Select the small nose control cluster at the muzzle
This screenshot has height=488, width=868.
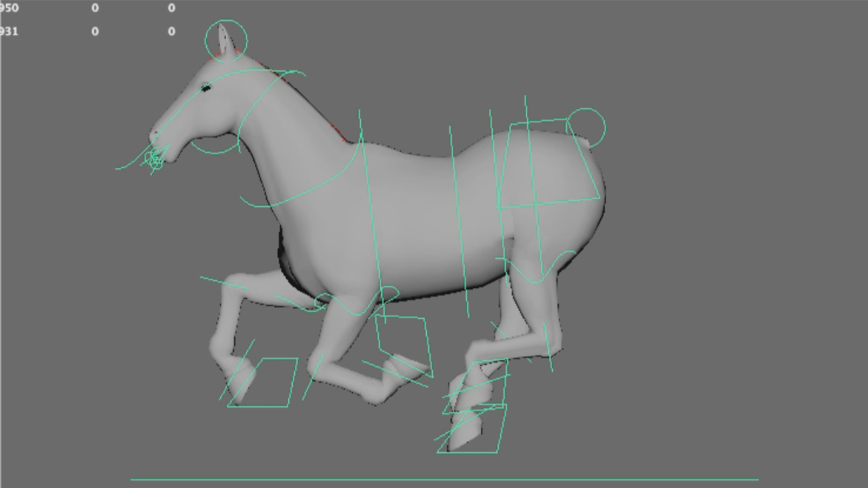click(x=154, y=159)
